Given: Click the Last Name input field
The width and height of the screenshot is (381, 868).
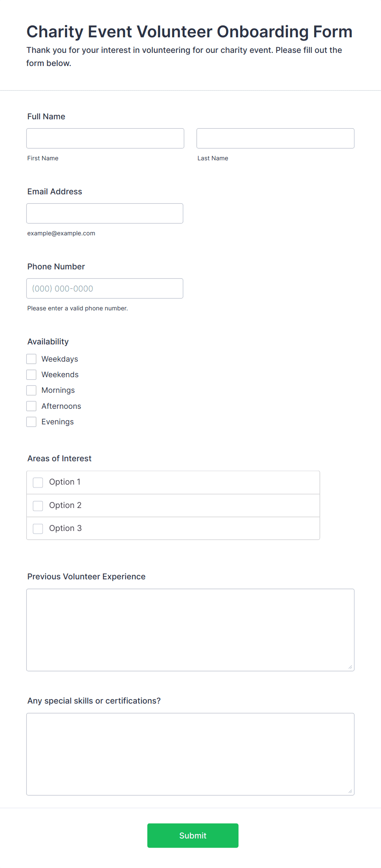Looking at the screenshot, I should tap(275, 138).
